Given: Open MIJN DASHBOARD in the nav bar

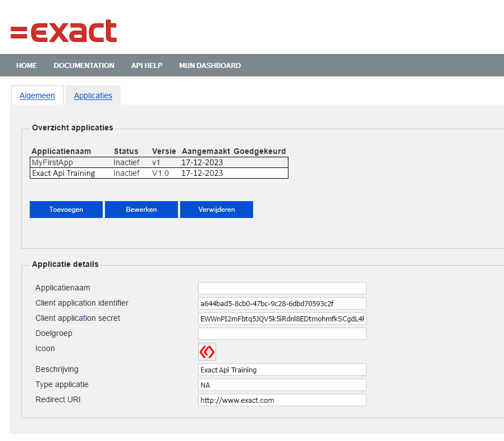Looking at the screenshot, I should click(x=210, y=65).
